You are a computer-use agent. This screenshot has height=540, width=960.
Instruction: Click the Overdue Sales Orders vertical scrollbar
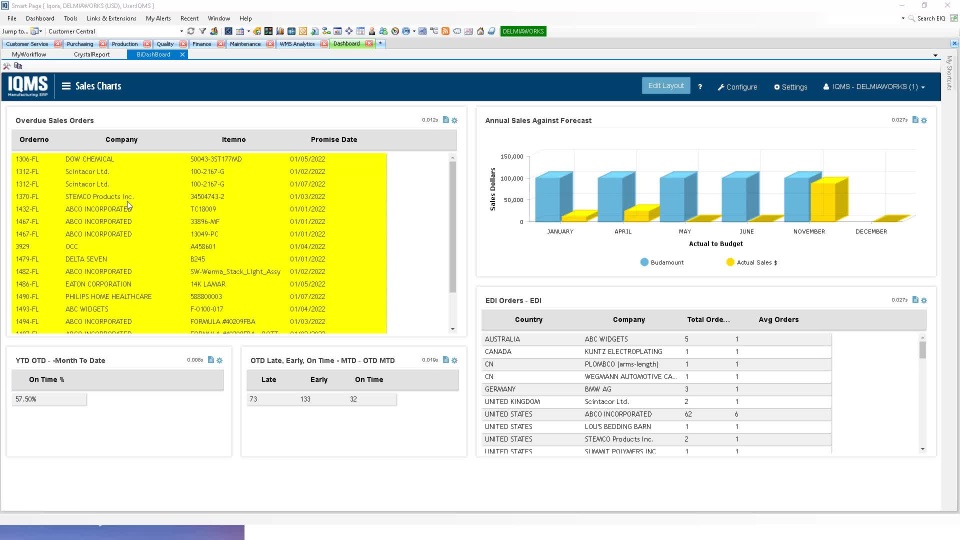[x=452, y=242]
